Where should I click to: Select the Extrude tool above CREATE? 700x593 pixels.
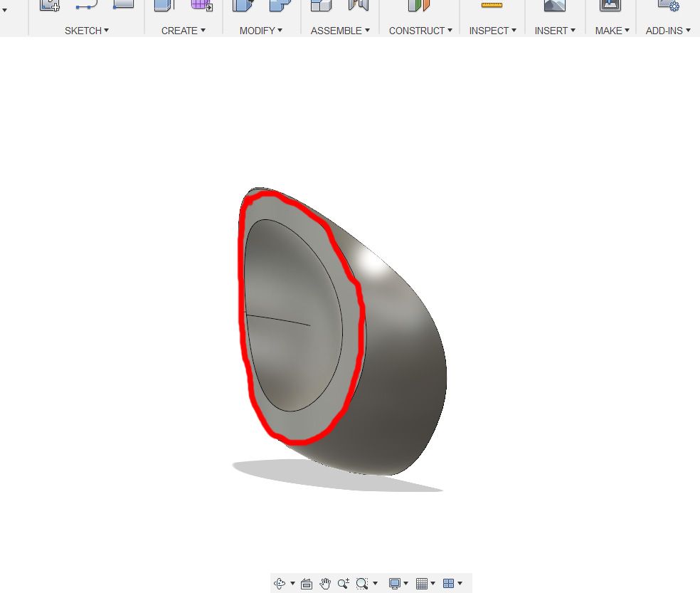(164, 5)
